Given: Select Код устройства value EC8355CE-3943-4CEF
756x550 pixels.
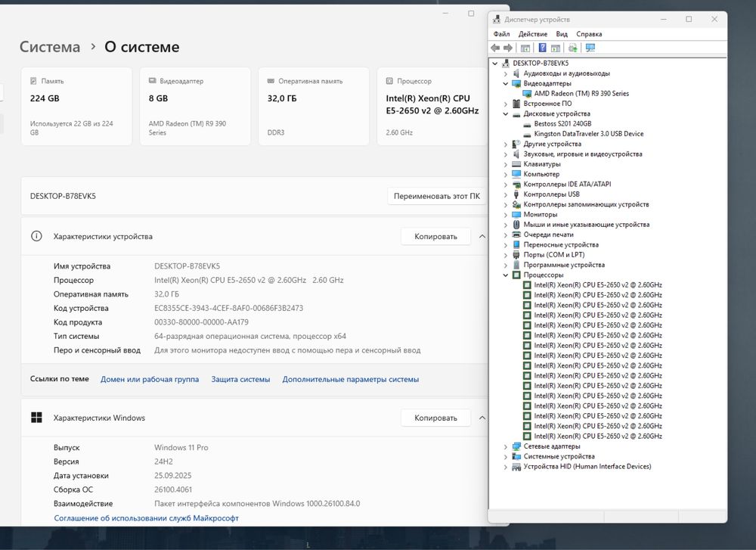Looking at the screenshot, I should 228,308.
